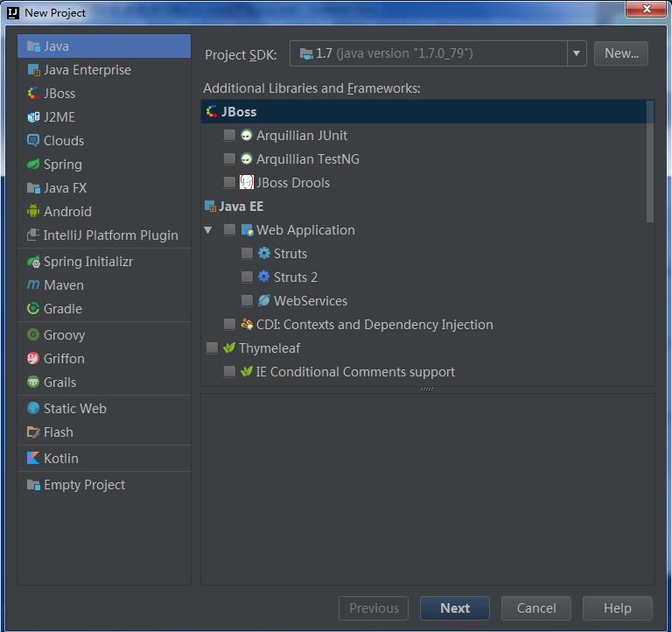
Task: Click the Empty Project folder icon
Action: pos(33,485)
